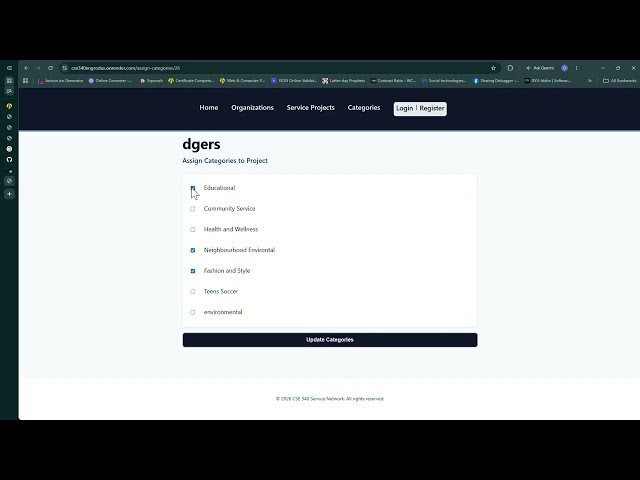Open JSON Online Validator bookmark
Screen dimensions: 640x480
click(x=294, y=81)
